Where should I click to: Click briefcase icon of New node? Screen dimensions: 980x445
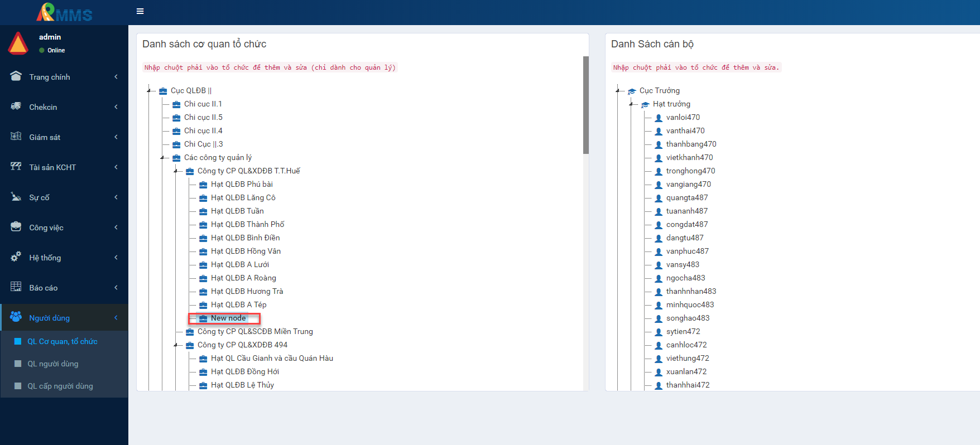pos(203,318)
